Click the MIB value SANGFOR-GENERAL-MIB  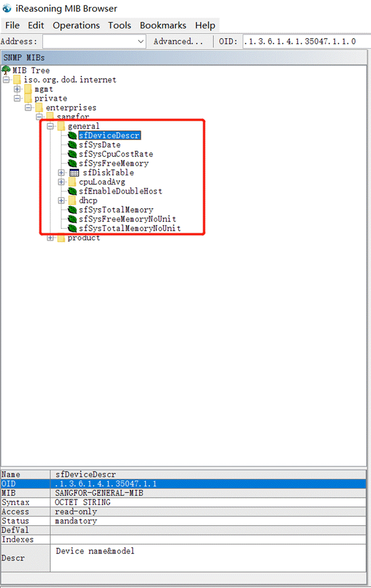click(x=99, y=493)
